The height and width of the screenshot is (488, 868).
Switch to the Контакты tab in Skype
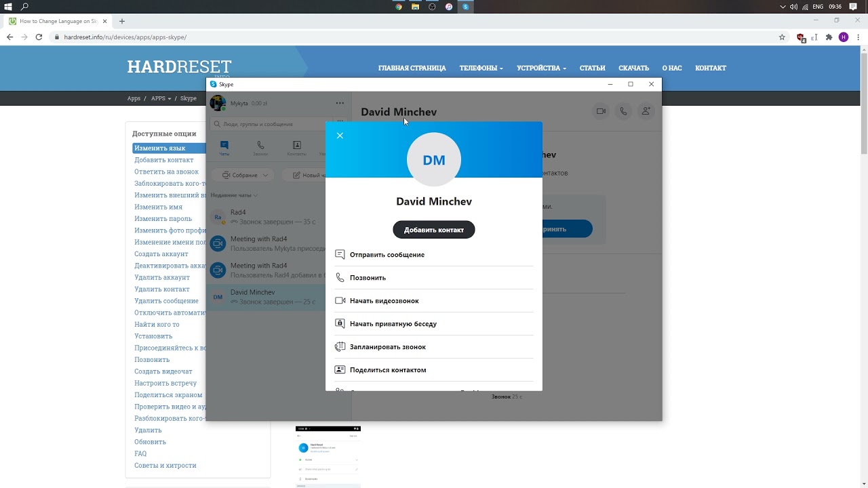[296, 148]
